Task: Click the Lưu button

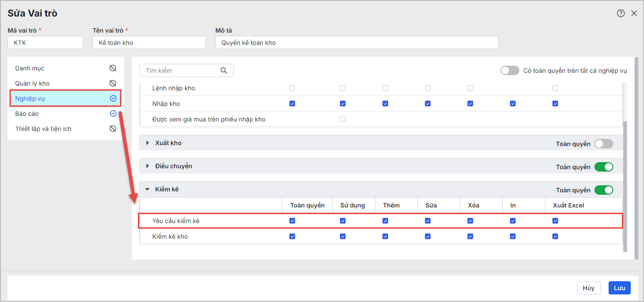Action: [619, 288]
